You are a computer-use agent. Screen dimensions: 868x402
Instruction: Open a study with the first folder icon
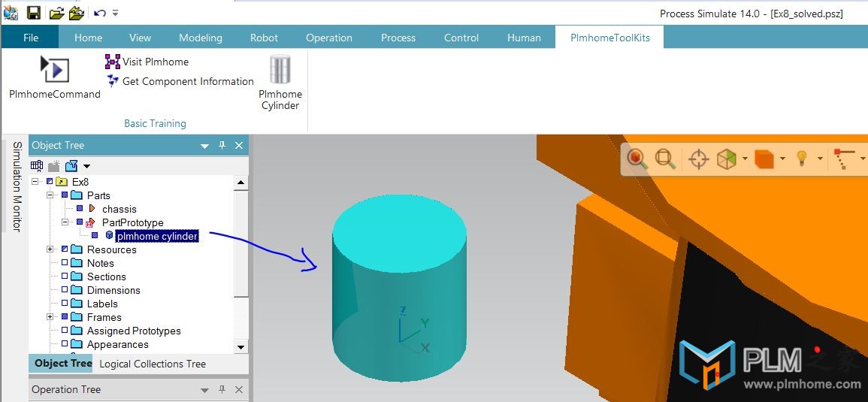coord(56,13)
